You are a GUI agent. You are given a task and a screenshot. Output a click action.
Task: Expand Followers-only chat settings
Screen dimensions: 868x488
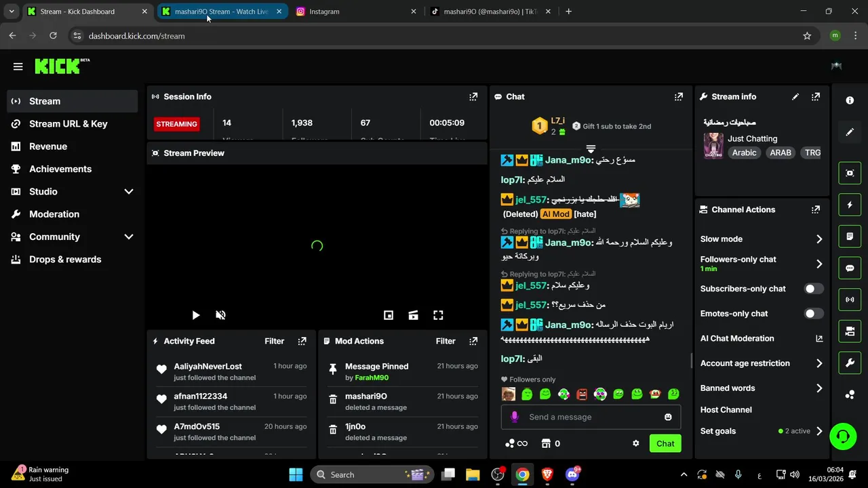pos(819,264)
